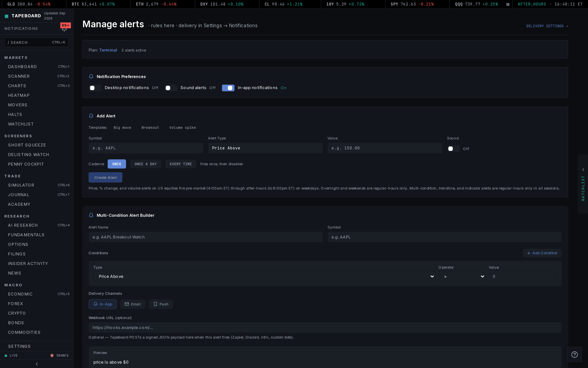Open the Alert Type Price Above dropdown
Viewport: 588px width, 368px height.
tap(265, 148)
